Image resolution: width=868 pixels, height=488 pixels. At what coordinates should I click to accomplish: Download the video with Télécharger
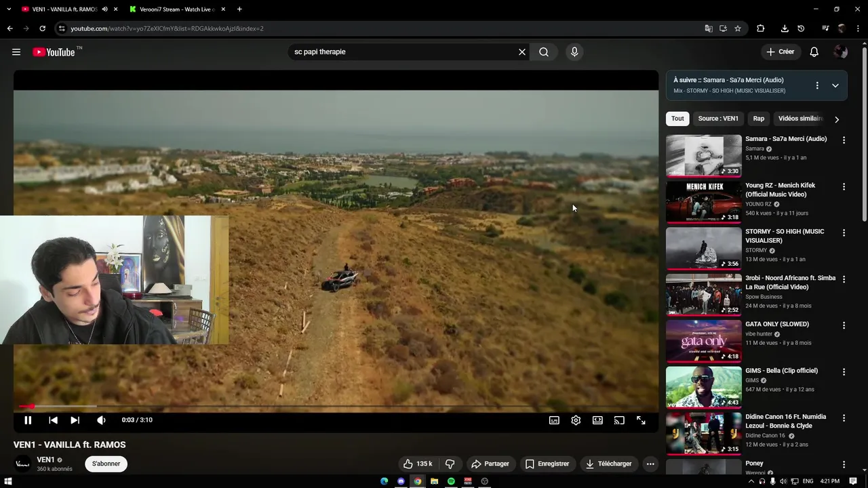coord(608,464)
